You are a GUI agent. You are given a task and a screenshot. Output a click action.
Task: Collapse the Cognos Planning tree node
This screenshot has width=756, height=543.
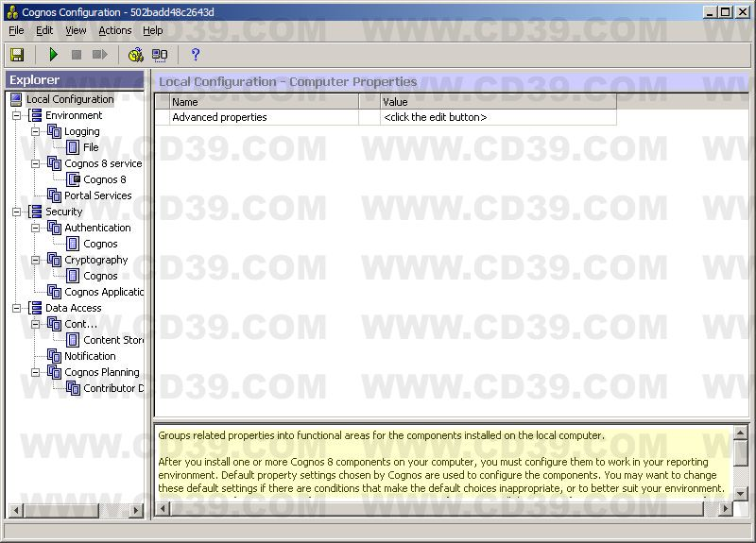coord(36,372)
